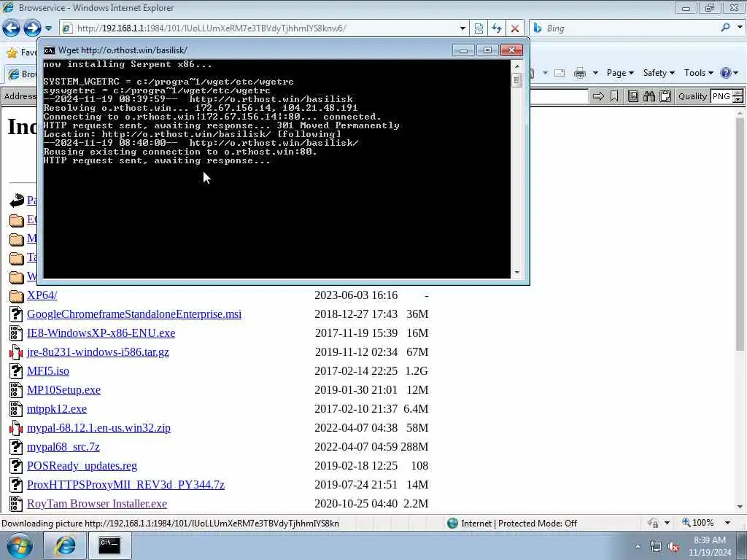The width and height of the screenshot is (747, 560).
Task: Click the back arrow Parent Directory icon
Action: click(17, 201)
